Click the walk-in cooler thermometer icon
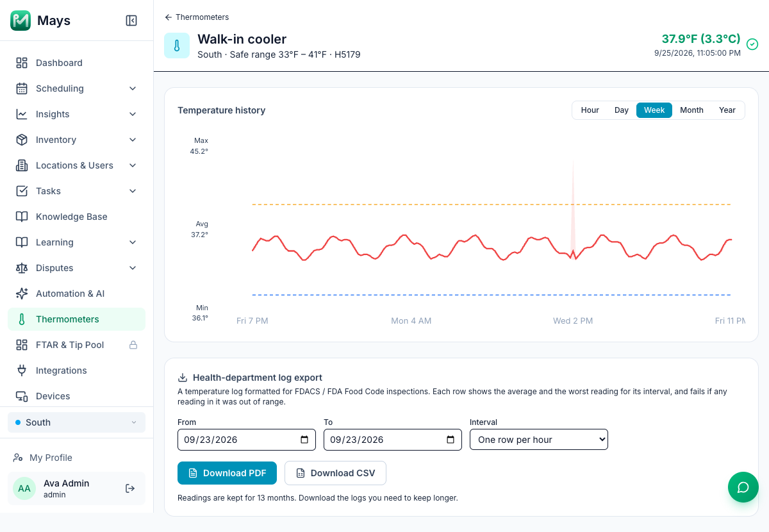Image resolution: width=769 pixels, height=532 pixels. click(x=177, y=46)
